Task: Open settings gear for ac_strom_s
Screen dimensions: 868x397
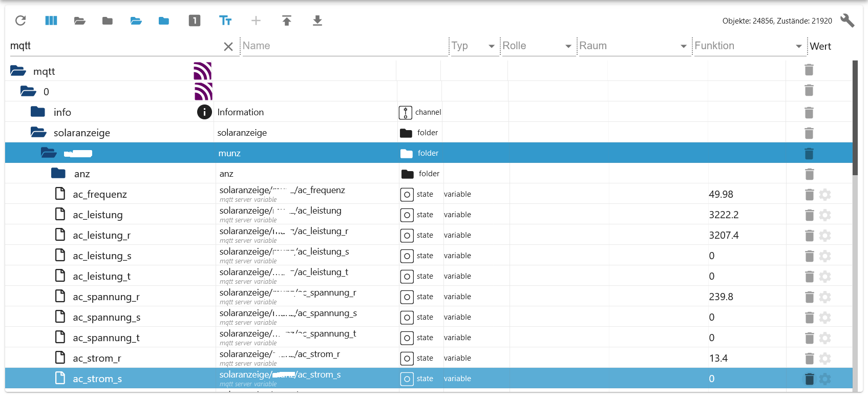Action: [x=825, y=379]
